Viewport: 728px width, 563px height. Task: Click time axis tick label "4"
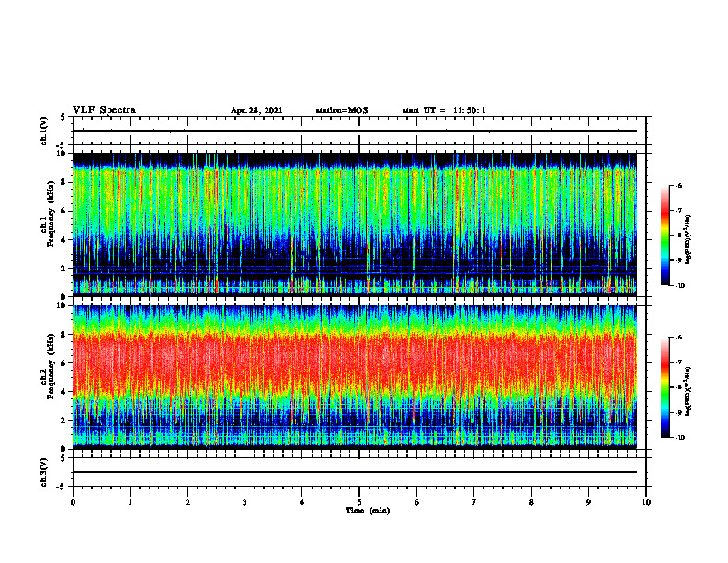click(x=302, y=502)
